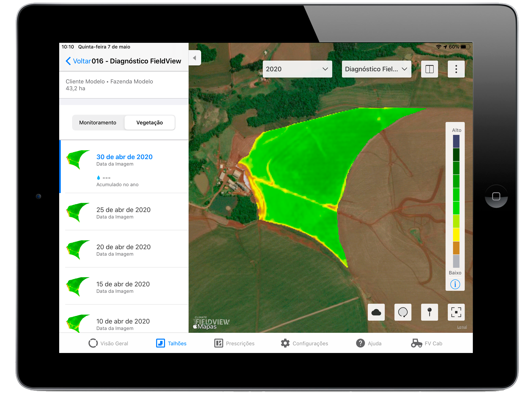Switch to the Monitoramento segment
532x397 pixels.
(x=98, y=123)
